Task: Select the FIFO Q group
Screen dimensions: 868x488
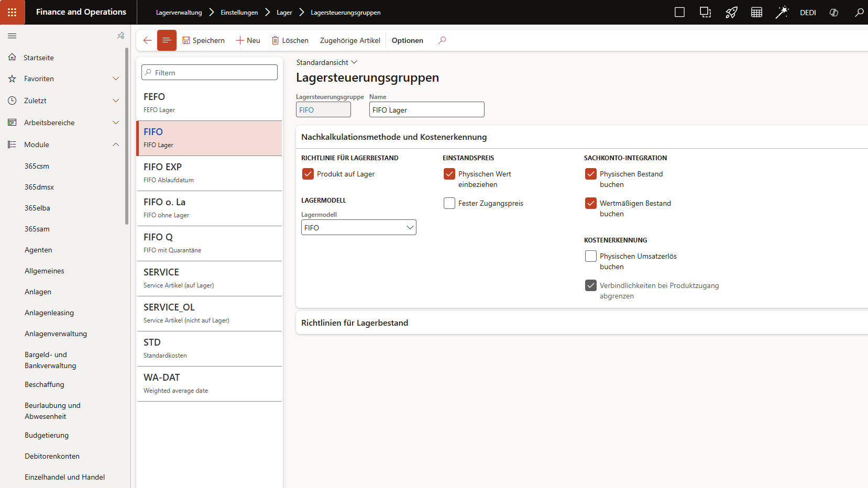Action: click(x=209, y=243)
